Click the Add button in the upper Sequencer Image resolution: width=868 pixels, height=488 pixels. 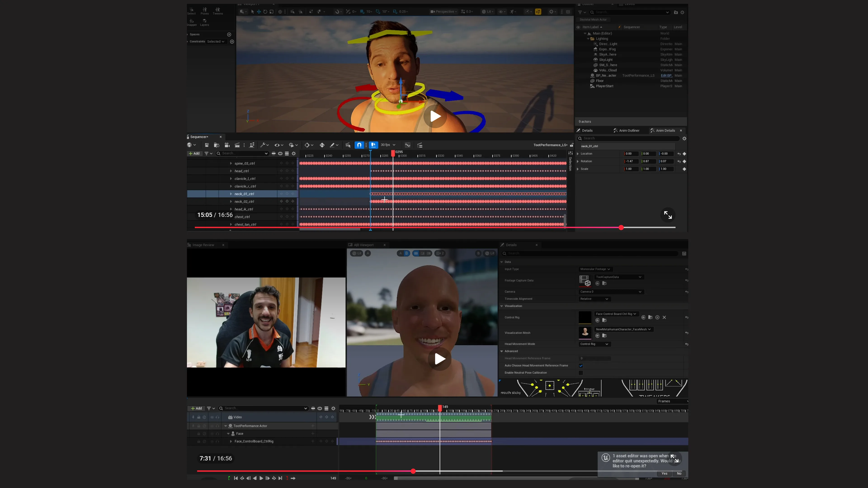point(194,153)
